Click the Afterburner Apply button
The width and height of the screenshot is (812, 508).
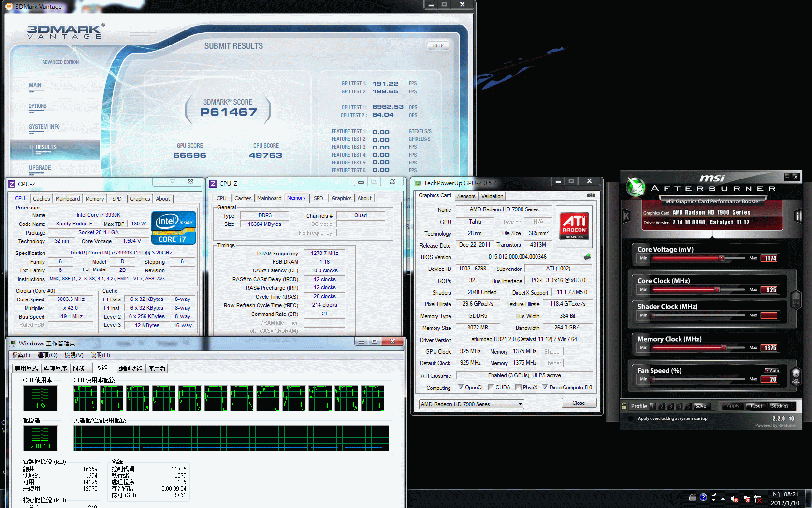(733, 406)
